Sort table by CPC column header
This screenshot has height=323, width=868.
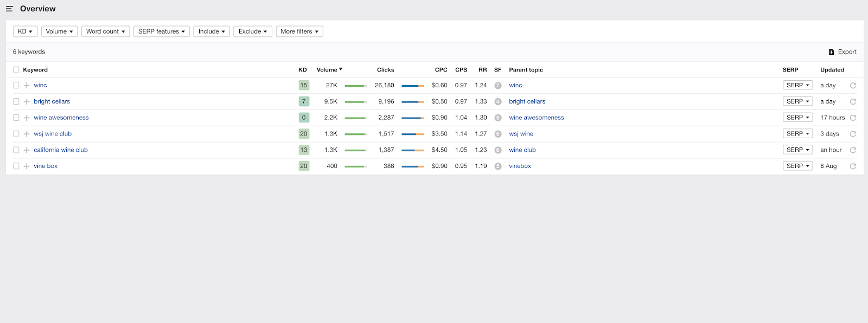pyautogui.click(x=441, y=70)
